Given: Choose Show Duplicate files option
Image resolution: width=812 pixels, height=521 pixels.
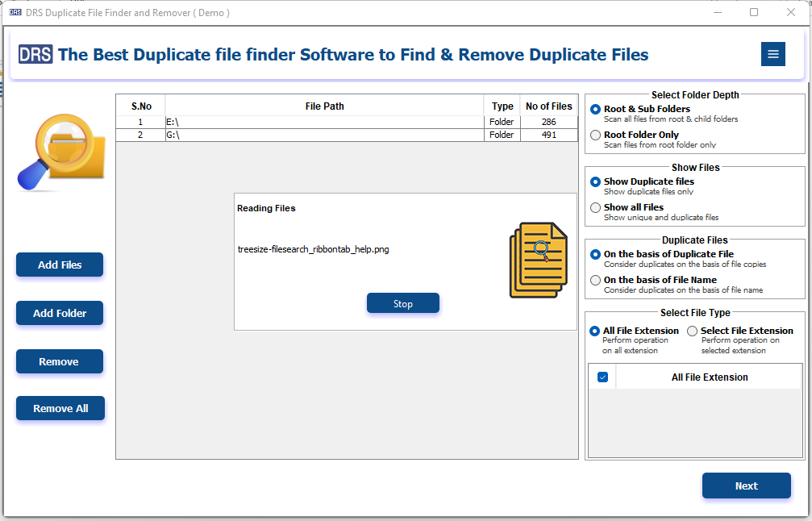Looking at the screenshot, I should (x=596, y=181).
